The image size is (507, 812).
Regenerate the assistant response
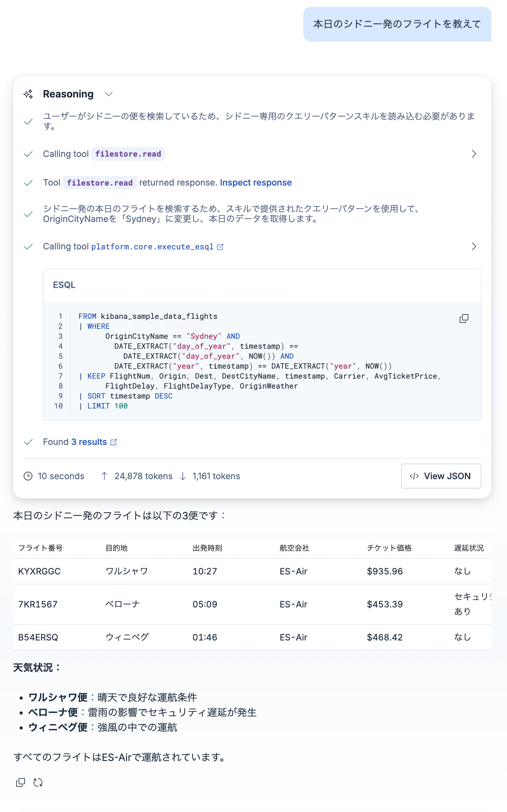(x=38, y=782)
